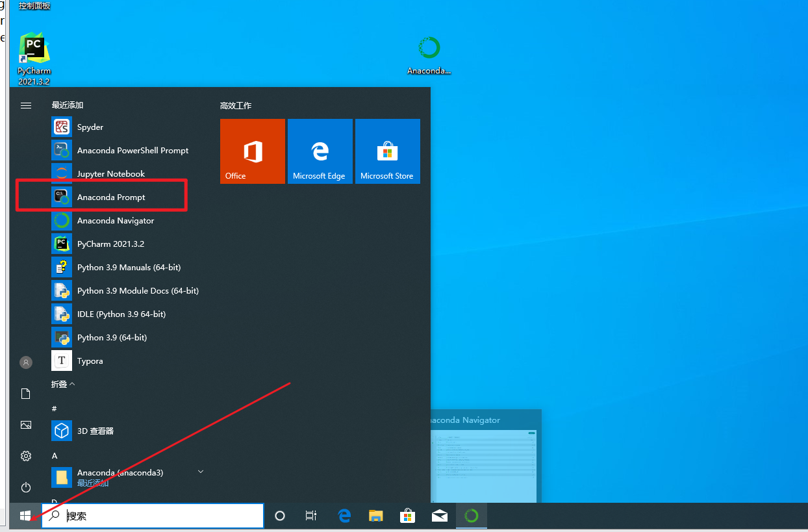The image size is (808, 532).
Task: Select the Anaconda desktop shortcut
Action: coord(429,56)
